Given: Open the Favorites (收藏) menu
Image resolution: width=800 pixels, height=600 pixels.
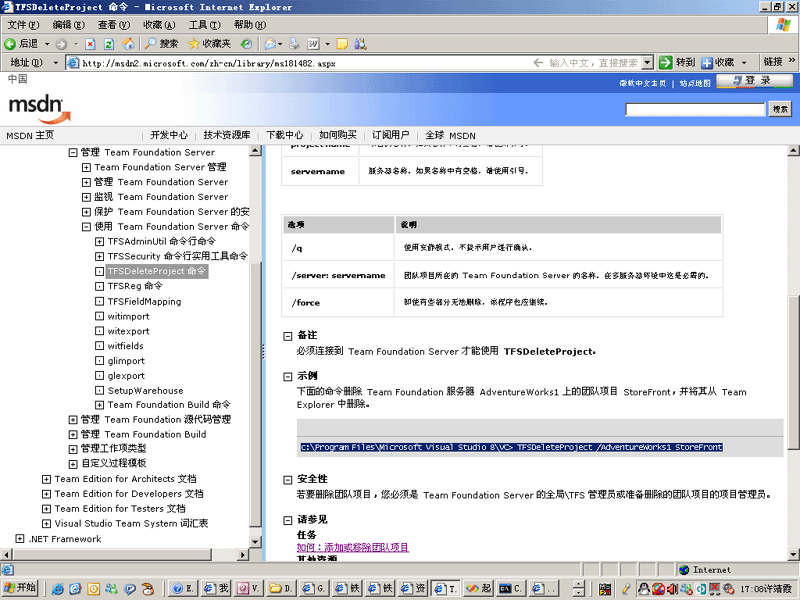Looking at the screenshot, I should pos(159,24).
